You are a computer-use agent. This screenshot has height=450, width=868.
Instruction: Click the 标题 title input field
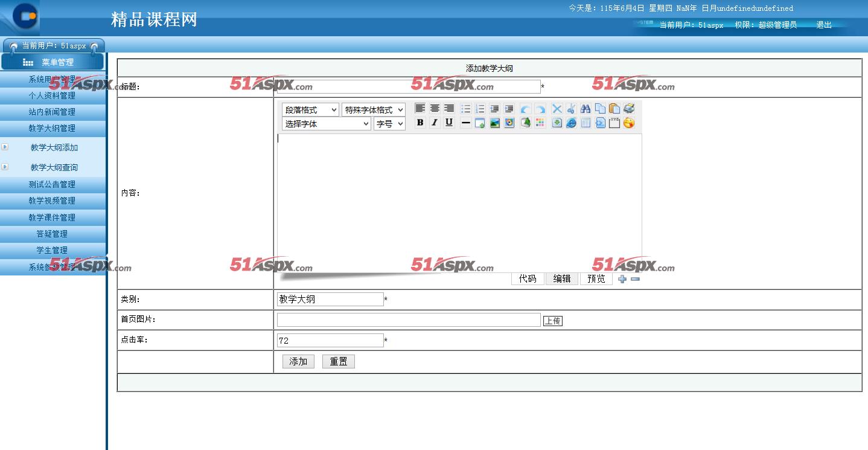tap(409, 87)
